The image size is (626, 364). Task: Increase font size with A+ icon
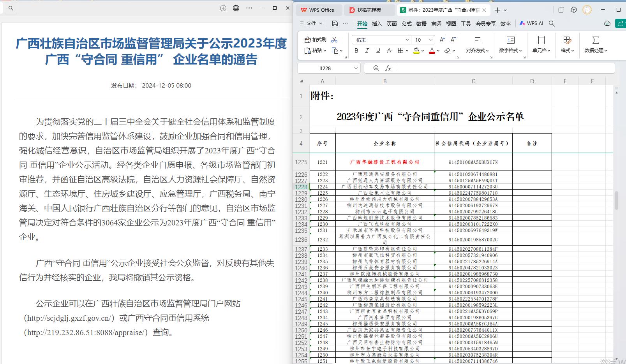[x=442, y=40]
